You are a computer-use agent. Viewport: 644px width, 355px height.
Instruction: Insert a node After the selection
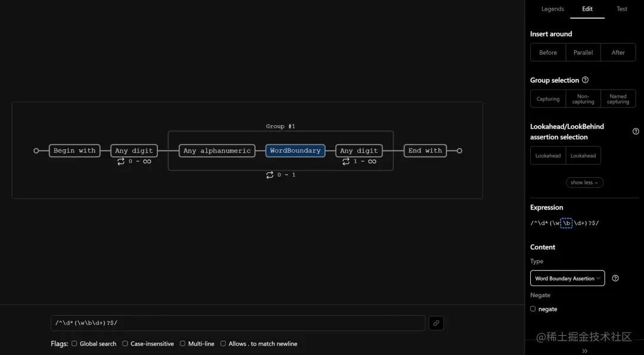(x=618, y=53)
